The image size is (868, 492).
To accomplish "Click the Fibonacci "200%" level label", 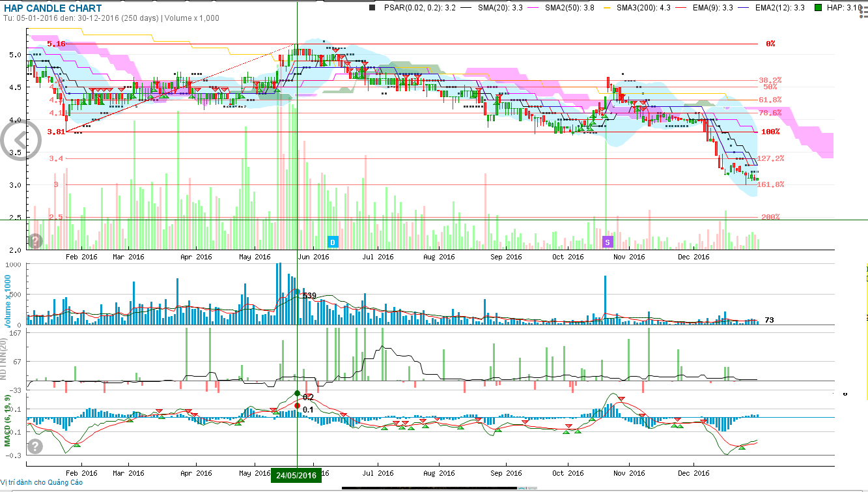I will pyautogui.click(x=770, y=217).
